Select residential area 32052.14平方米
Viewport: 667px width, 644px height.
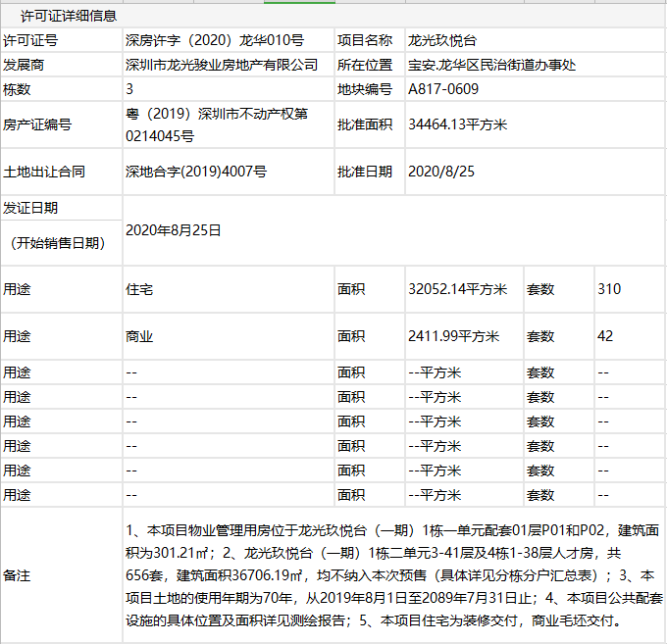[458, 289]
